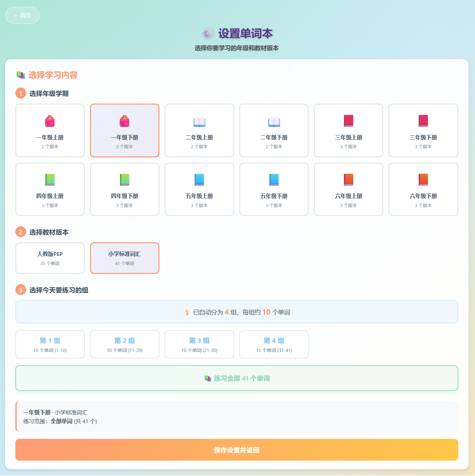Click the orange book icon for 六年级上册

click(349, 180)
